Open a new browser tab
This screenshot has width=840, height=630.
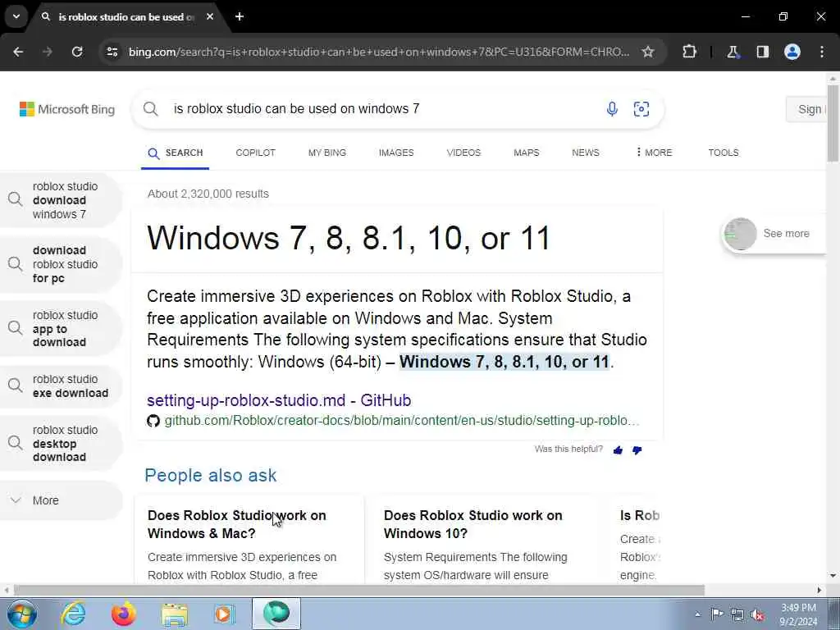point(240,16)
